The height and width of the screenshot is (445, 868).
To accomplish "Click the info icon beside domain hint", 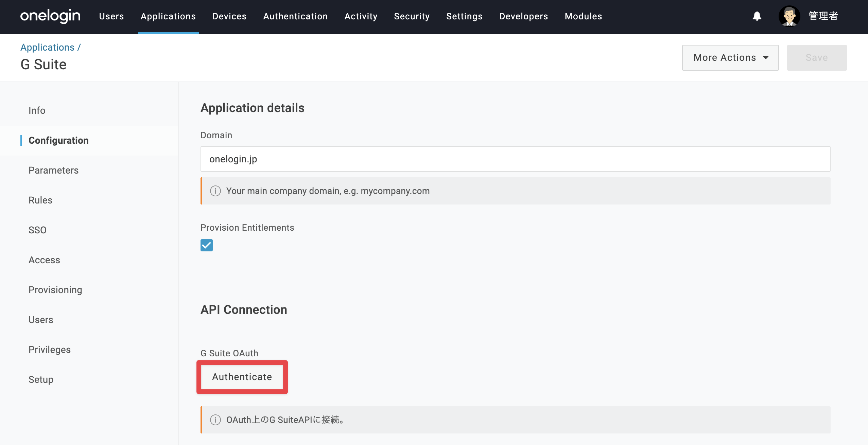I will (x=215, y=191).
